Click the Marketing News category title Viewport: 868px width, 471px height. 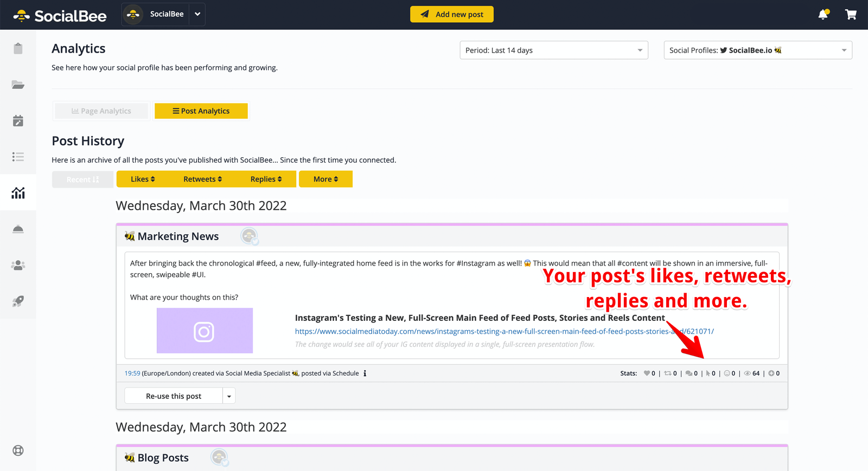point(178,236)
